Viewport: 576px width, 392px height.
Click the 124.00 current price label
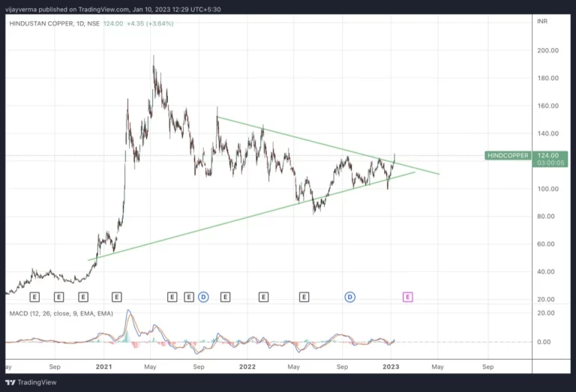tap(547, 156)
